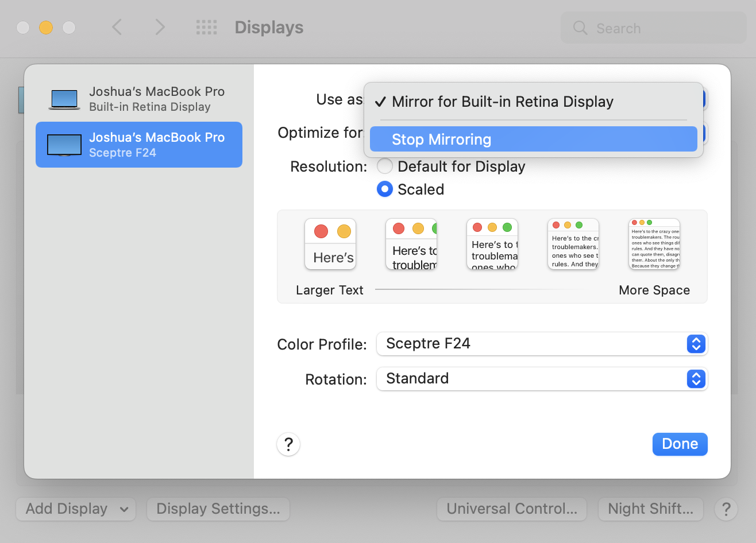
Task: Click the search magnifier icon
Action: coord(580,28)
